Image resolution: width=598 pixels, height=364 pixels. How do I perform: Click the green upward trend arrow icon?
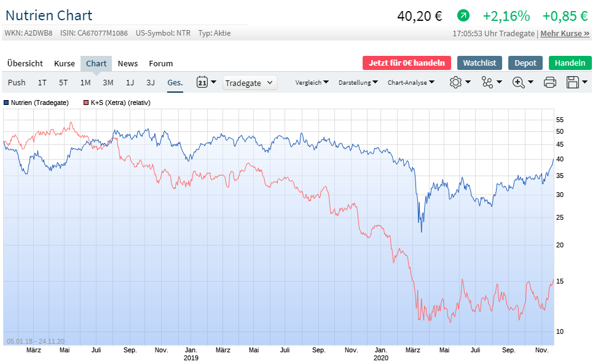click(463, 16)
